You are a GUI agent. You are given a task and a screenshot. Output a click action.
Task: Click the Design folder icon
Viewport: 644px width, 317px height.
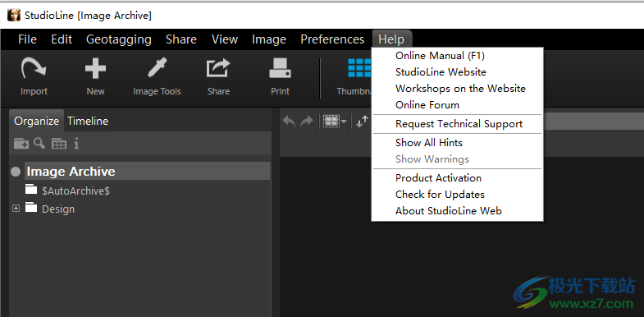click(31, 208)
